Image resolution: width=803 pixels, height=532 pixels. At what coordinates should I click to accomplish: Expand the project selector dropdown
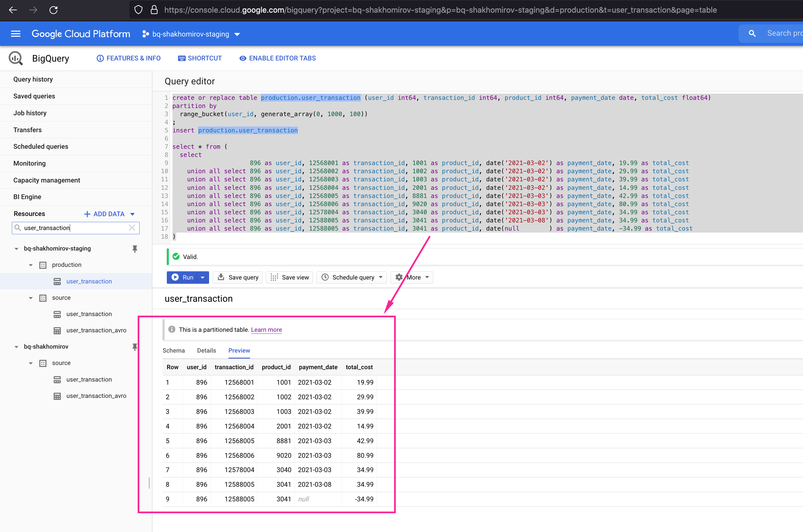237,34
